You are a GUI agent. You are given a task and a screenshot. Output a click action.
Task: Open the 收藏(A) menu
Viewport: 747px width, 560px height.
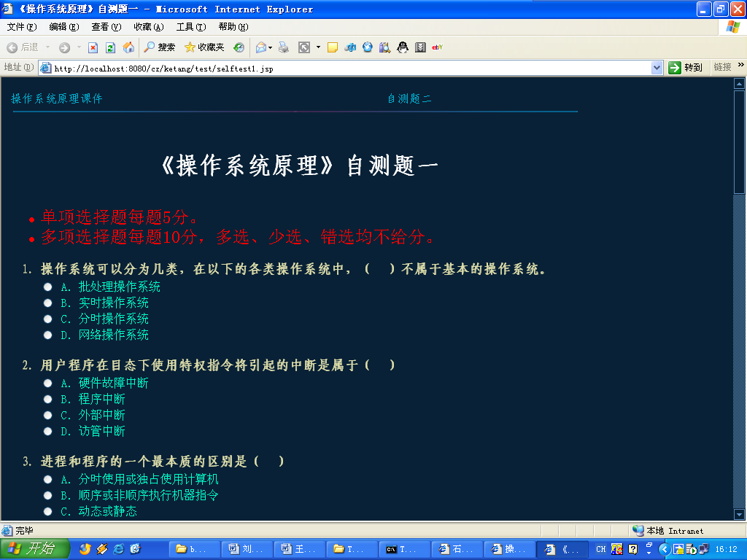(x=149, y=27)
